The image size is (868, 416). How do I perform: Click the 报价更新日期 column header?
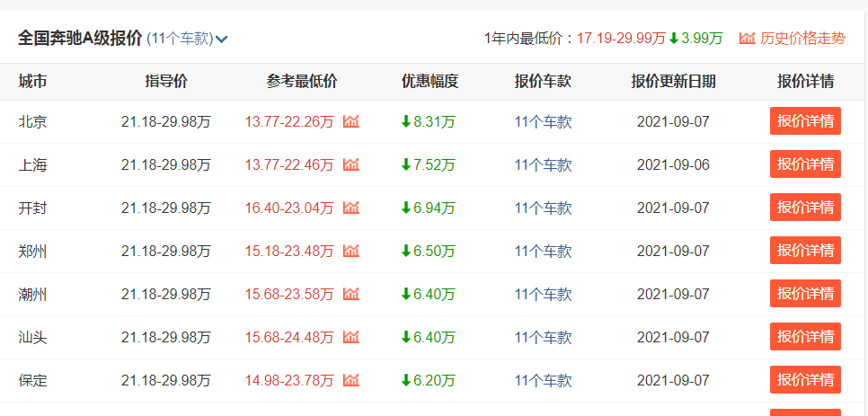click(x=673, y=82)
